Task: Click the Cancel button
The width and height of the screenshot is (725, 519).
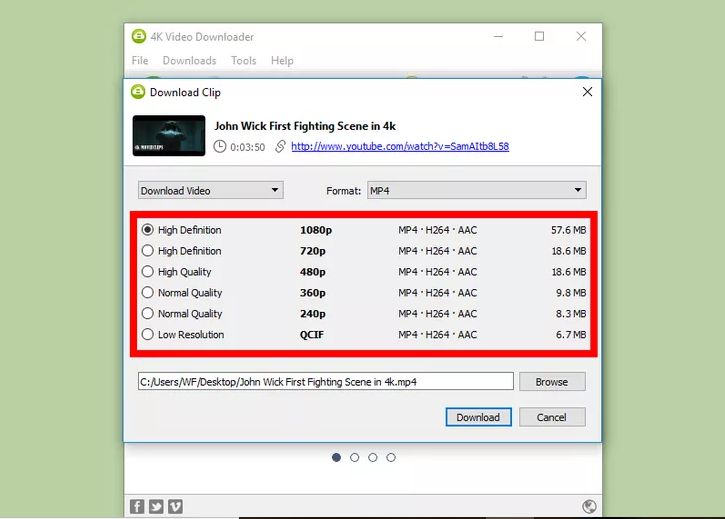Action: point(552,417)
